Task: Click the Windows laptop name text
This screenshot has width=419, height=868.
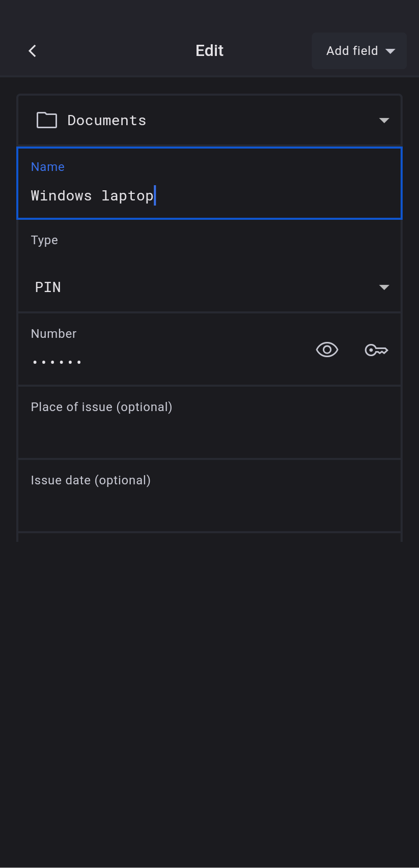Action: click(x=92, y=196)
